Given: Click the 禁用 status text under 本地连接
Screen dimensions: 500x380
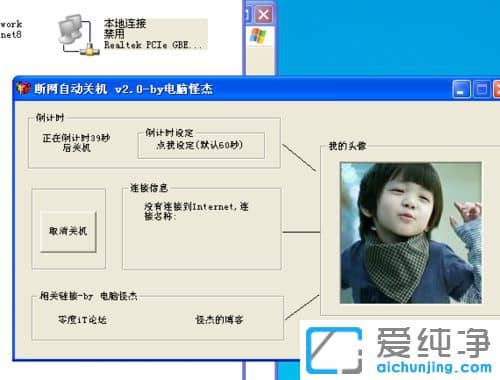Looking at the screenshot, I should click(114, 34).
